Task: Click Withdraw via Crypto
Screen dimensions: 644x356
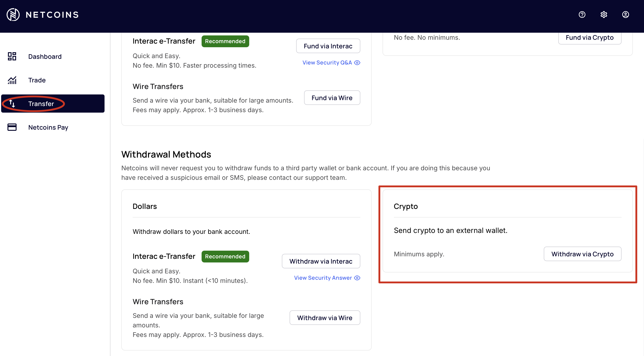Action: [x=583, y=254]
